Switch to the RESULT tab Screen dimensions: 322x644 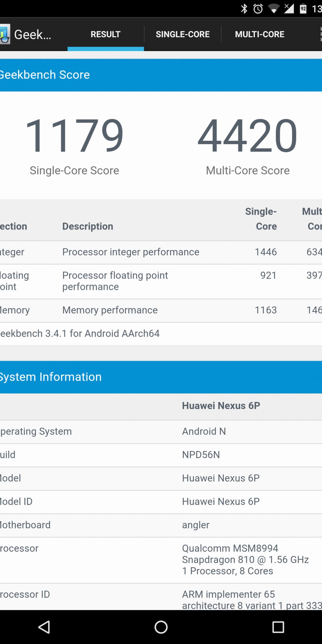106,34
